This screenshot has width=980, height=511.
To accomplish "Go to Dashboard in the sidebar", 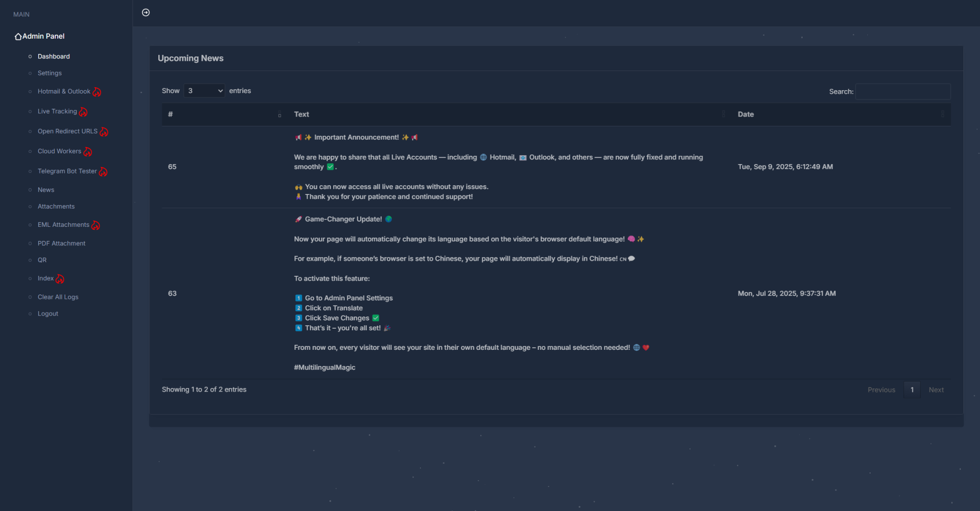I will [x=53, y=56].
